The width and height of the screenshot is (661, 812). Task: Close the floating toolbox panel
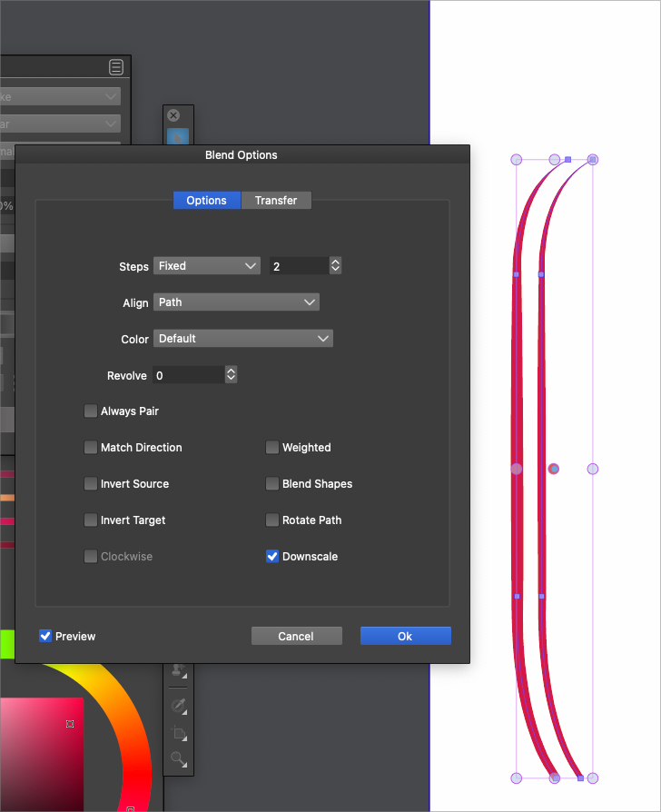tap(173, 115)
